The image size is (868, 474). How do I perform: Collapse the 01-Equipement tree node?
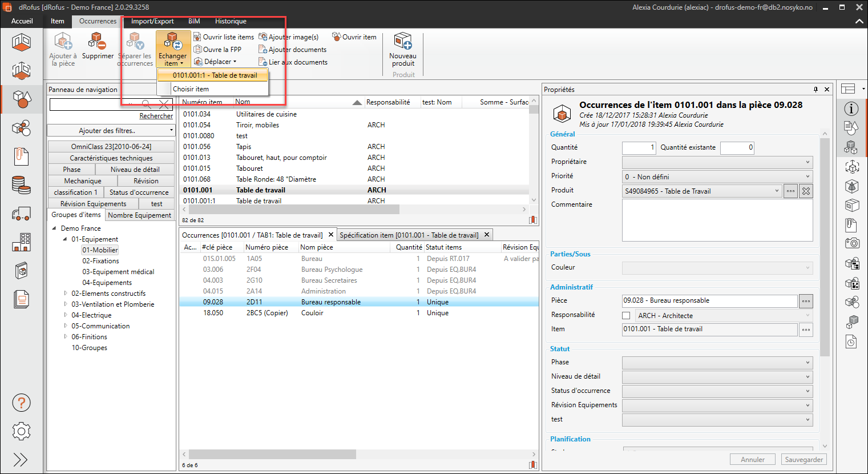coord(65,239)
